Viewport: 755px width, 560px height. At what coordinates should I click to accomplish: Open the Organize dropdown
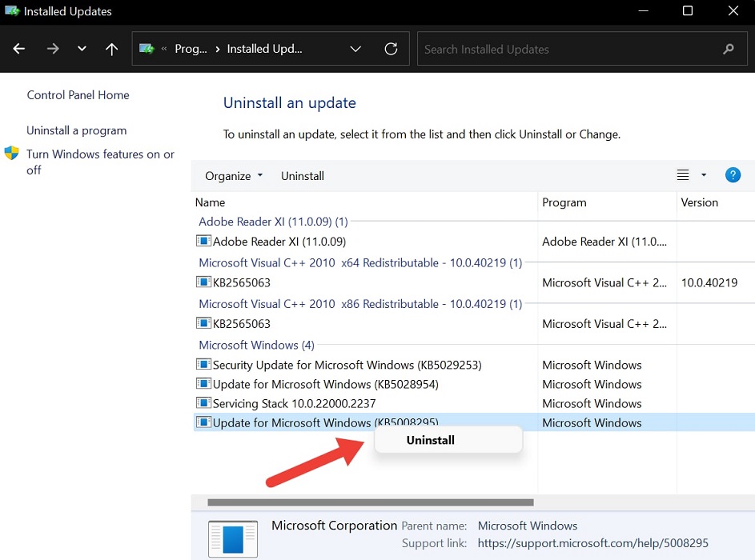click(232, 175)
